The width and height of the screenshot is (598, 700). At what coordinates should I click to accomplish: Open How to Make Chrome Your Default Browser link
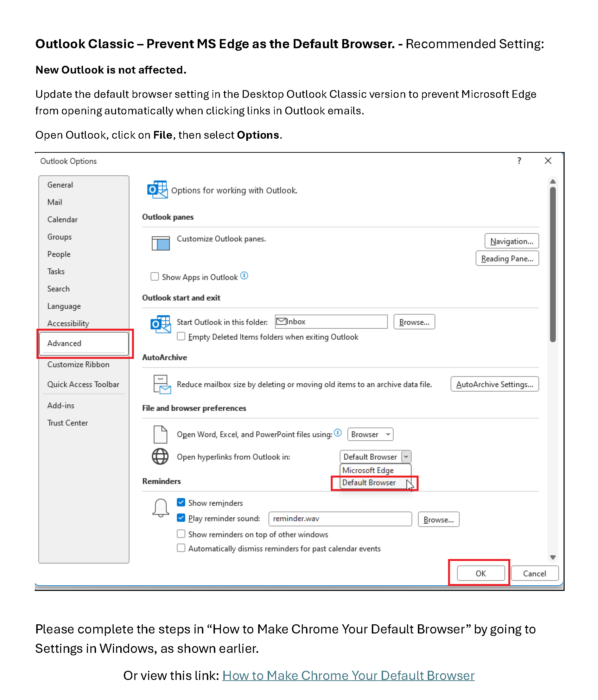pyautogui.click(x=348, y=676)
